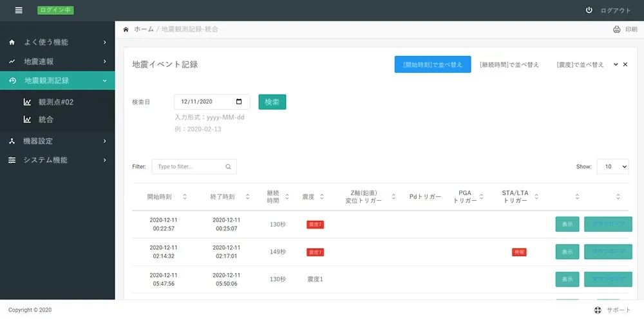The image size is (644, 320).
Task: Click 表示 for the 00:22:57 event
Action: pos(567,224)
